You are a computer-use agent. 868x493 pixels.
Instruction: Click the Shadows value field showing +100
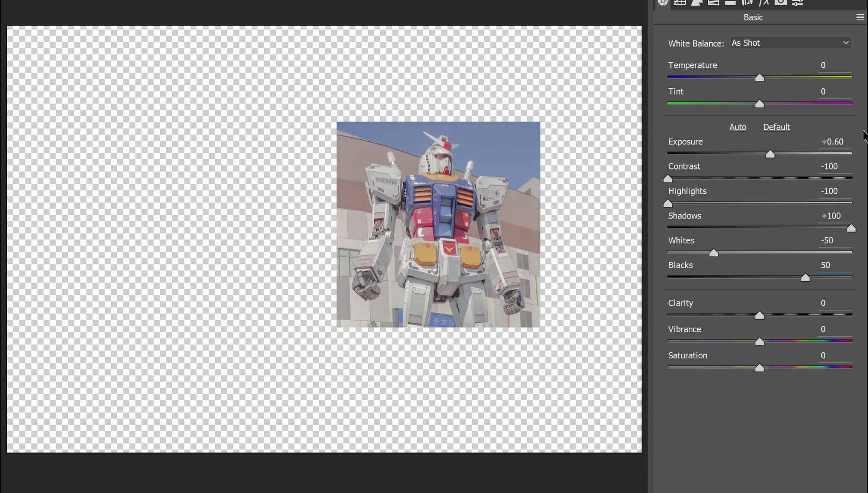click(835, 216)
